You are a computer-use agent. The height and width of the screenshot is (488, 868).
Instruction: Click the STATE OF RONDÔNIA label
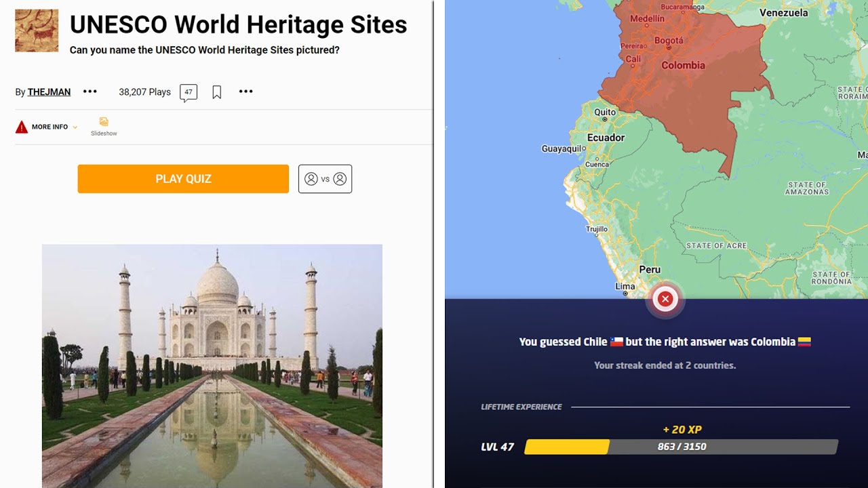831,277
